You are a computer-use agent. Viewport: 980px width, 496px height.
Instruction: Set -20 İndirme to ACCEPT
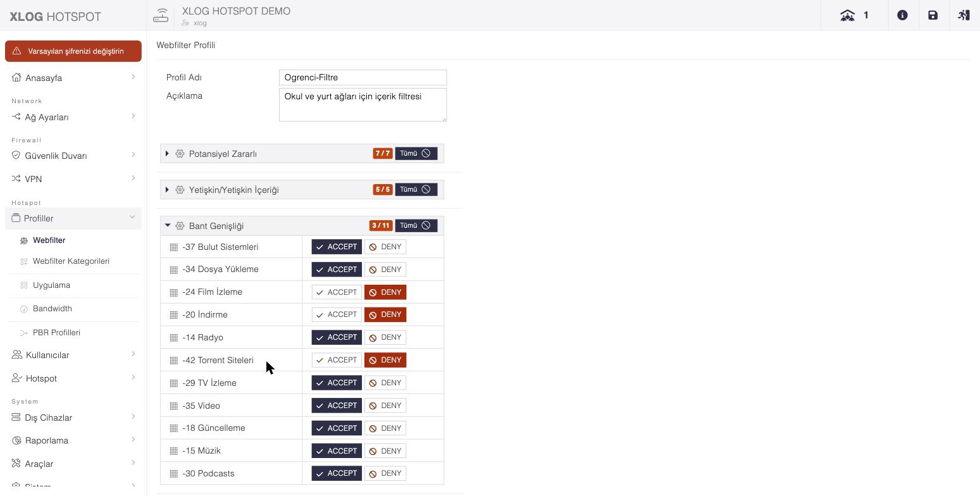(x=337, y=314)
